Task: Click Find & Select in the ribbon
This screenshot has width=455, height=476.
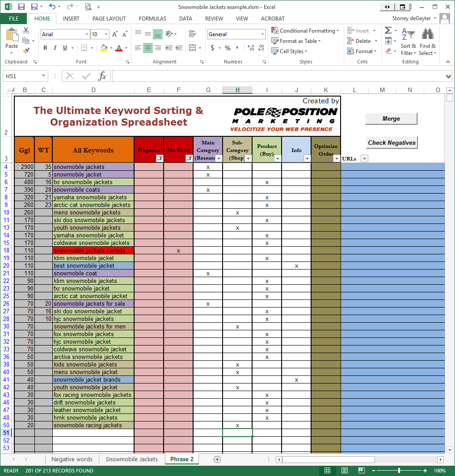Action: click(428, 46)
